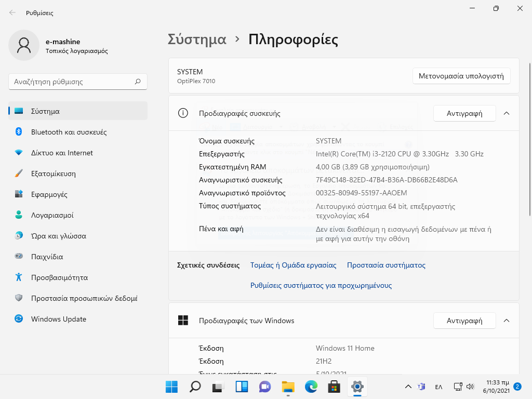The width and height of the screenshot is (532, 399).
Task: Open Εφαρμογές settings
Action: [78, 194]
